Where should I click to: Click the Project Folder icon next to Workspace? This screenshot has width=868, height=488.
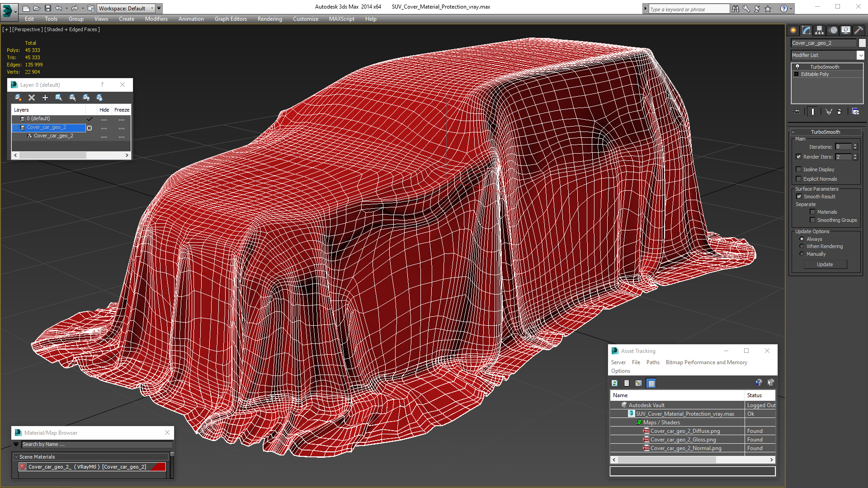pyautogui.click(x=91, y=8)
